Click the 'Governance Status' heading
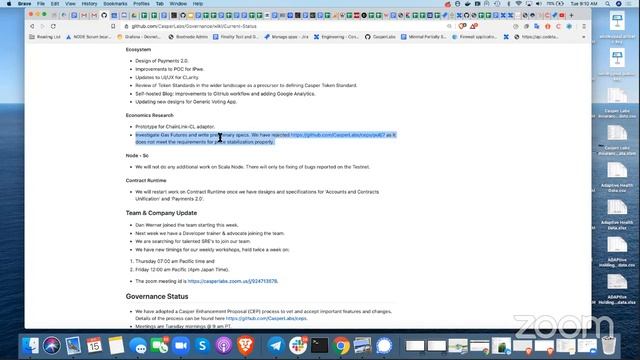The width and height of the screenshot is (640, 360). pos(157,297)
